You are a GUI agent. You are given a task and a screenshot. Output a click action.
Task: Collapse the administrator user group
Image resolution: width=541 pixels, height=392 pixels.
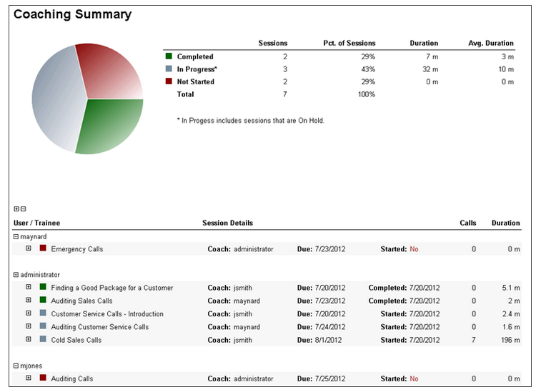pos(16,275)
